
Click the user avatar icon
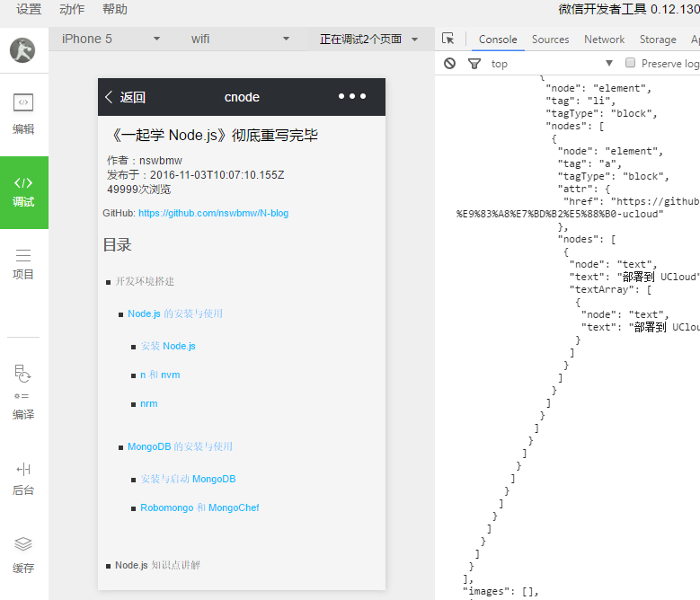23,50
